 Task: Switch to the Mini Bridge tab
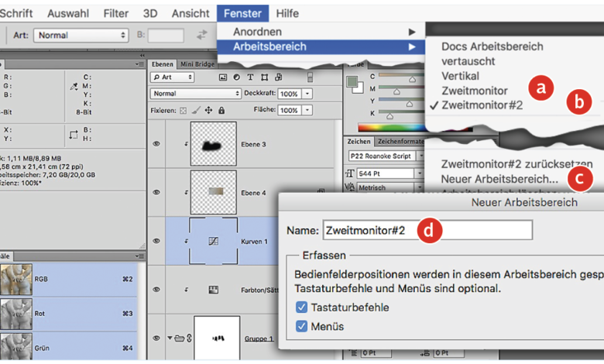[198, 64]
